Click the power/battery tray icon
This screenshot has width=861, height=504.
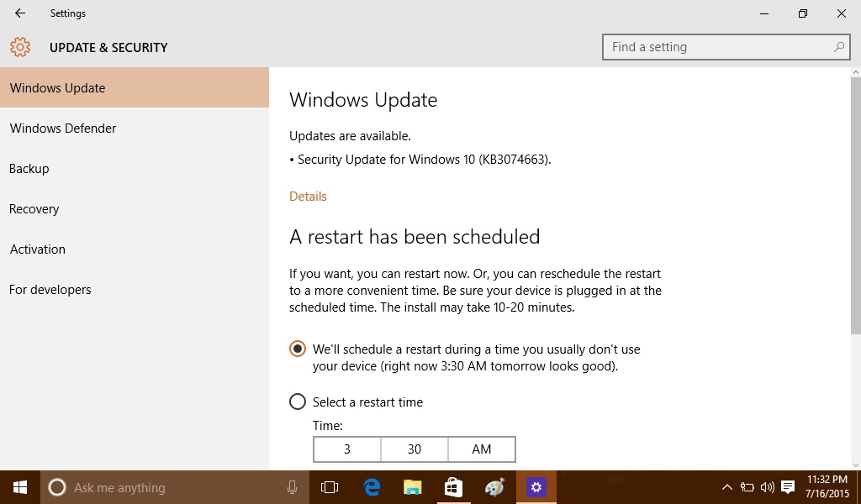coord(747,487)
